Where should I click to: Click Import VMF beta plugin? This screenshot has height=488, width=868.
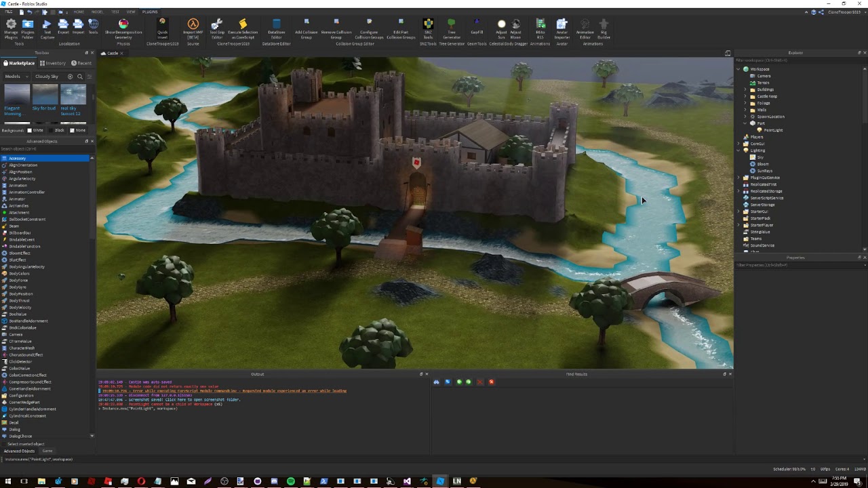193,28
